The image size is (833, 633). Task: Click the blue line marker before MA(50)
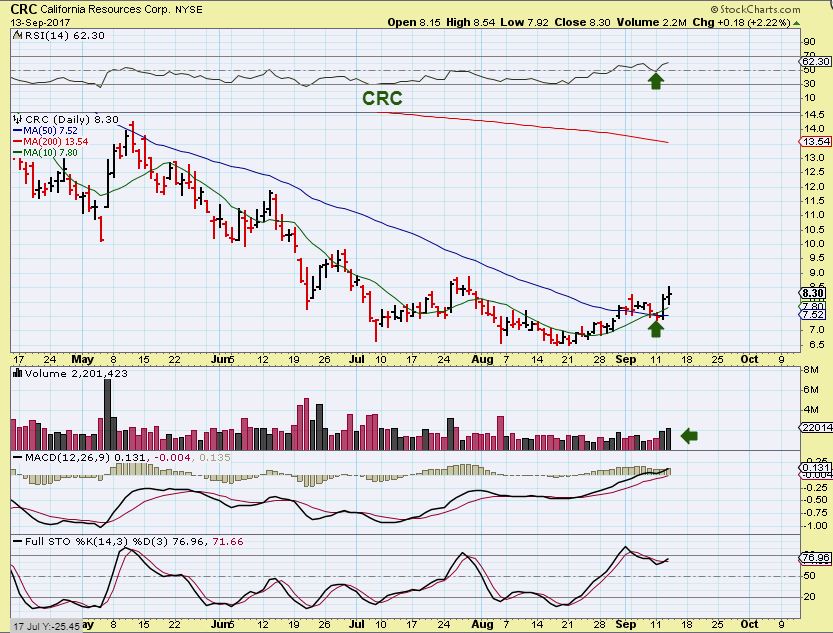pos(18,131)
